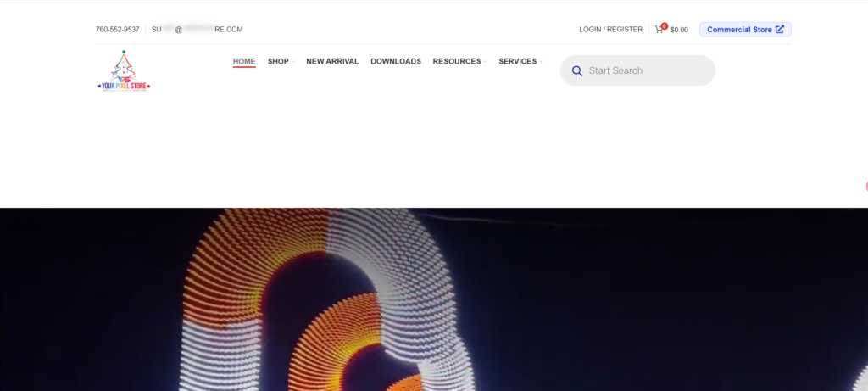
Task: Click the magnifying glass search icon
Action: pos(576,71)
